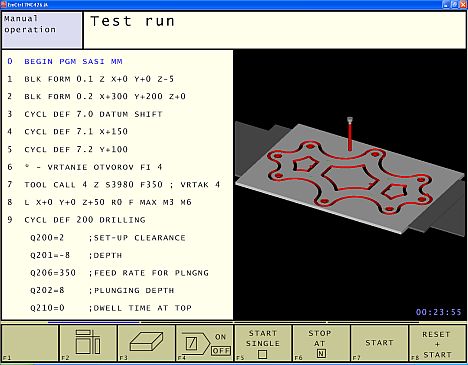Click the empty F1 soft key
Screen dimensions: 468x365
[30, 343]
